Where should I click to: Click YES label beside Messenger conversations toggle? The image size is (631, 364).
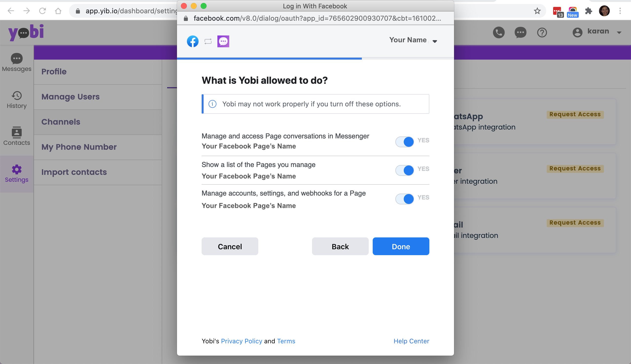point(423,140)
